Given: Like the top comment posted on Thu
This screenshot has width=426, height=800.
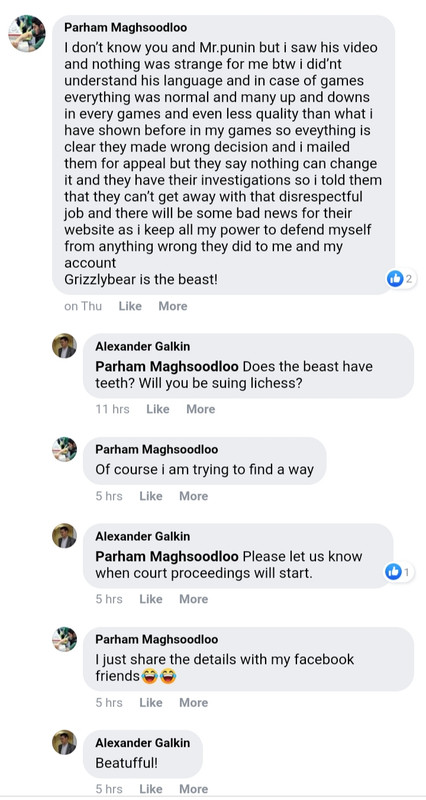Looking at the screenshot, I should 130,306.
